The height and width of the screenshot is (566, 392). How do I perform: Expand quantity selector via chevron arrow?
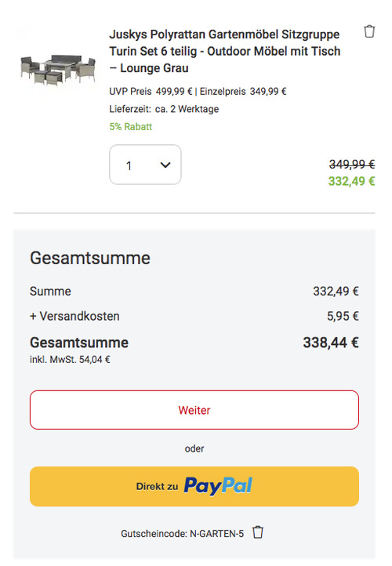[165, 165]
